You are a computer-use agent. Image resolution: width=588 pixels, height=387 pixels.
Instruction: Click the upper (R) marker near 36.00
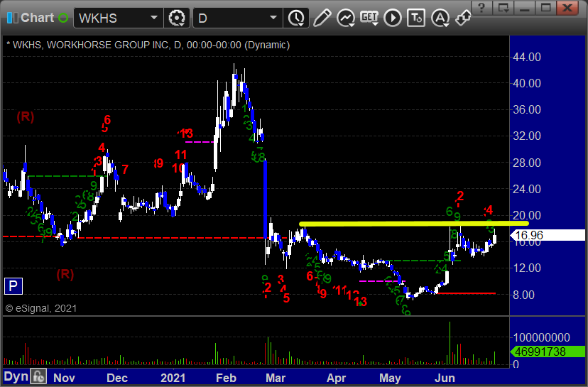coord(26,116)
